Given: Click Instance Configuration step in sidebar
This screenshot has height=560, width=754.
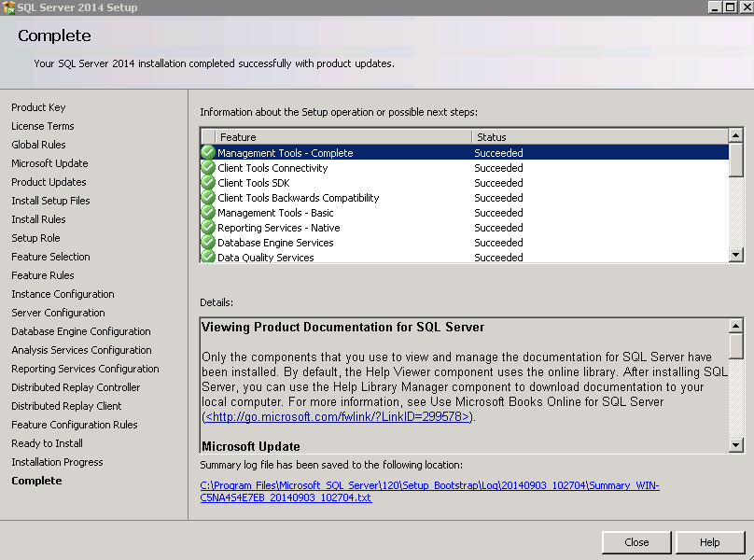Looking at the screenshot, I should (63, 294).
